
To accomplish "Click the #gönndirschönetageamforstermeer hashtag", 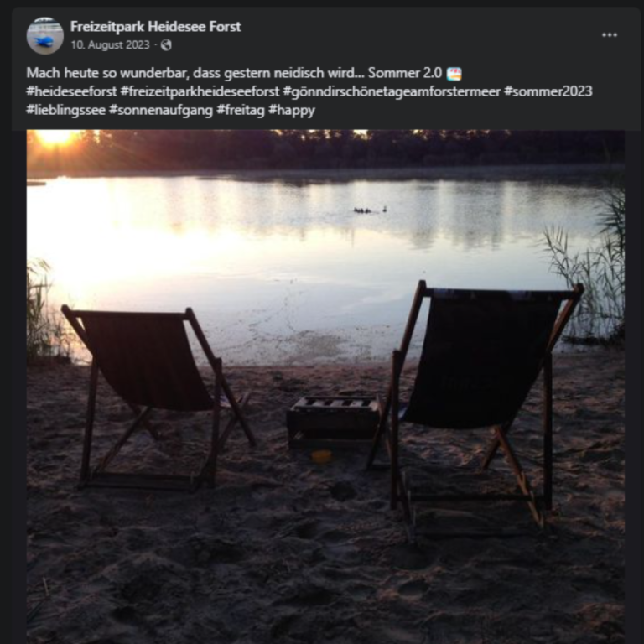I will point(392,91).
